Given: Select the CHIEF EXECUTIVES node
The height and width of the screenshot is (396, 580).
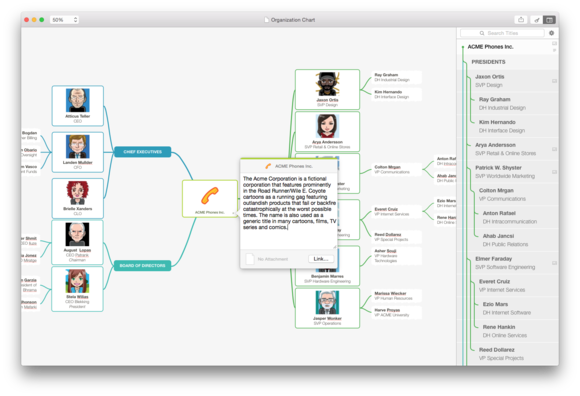Looking at the screenshot, I should coord(142,152).
